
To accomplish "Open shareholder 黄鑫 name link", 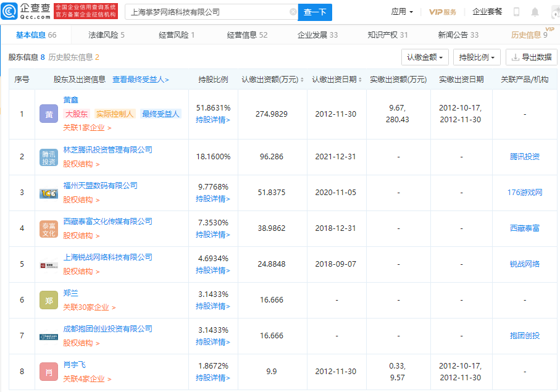I will point(71,100).
